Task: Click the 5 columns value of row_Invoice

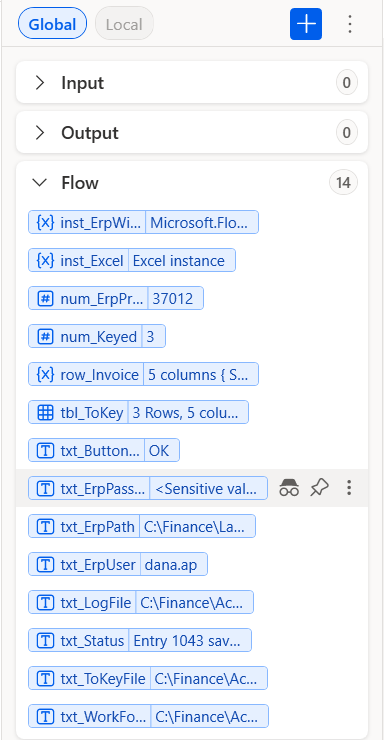Action: (x=201, y=375)
